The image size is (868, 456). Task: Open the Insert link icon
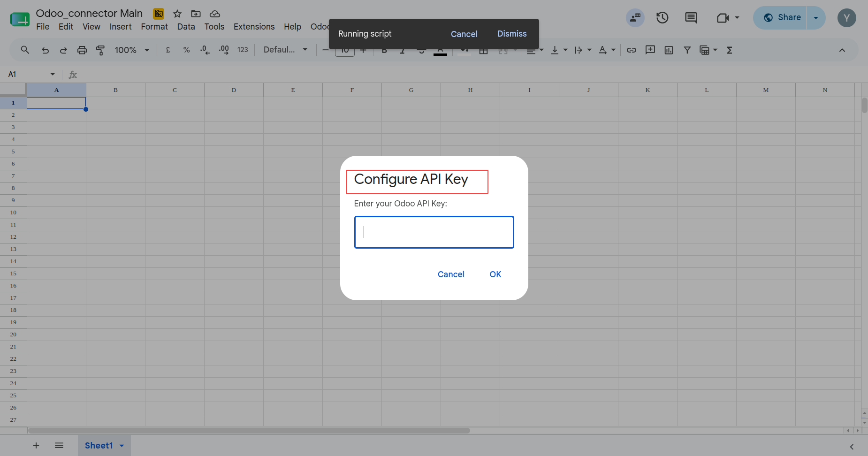click(x=632, y=50)
